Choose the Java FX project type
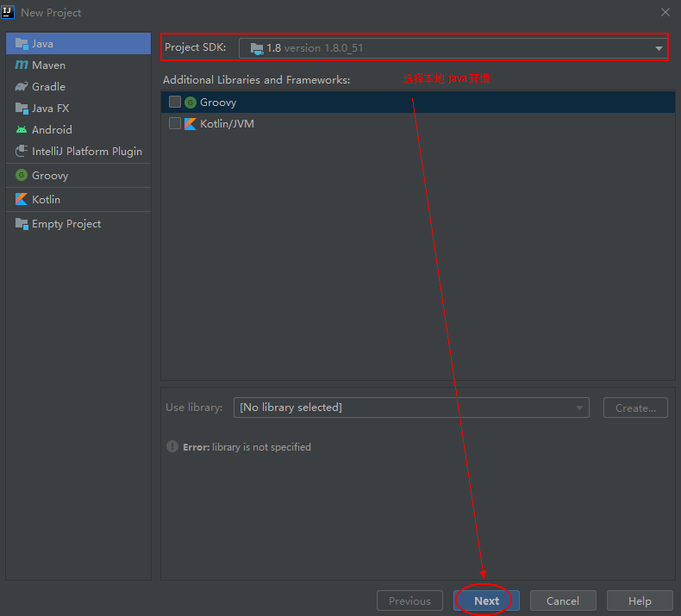681x616 pixels. pyautogui.click(x=78, y=108)
